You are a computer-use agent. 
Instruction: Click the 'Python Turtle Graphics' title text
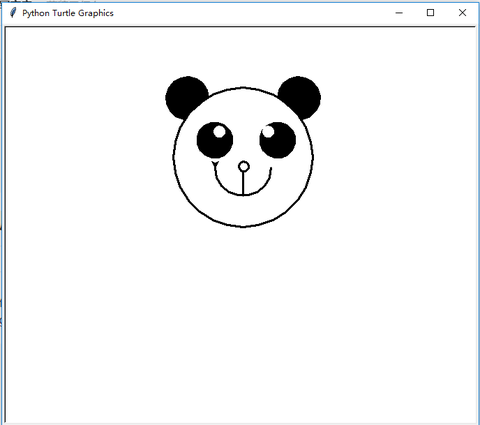(68, 13)
